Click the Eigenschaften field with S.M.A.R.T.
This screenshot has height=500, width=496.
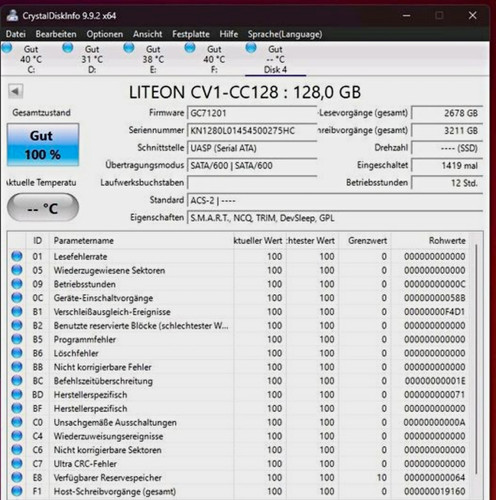(x=335, y=218)
